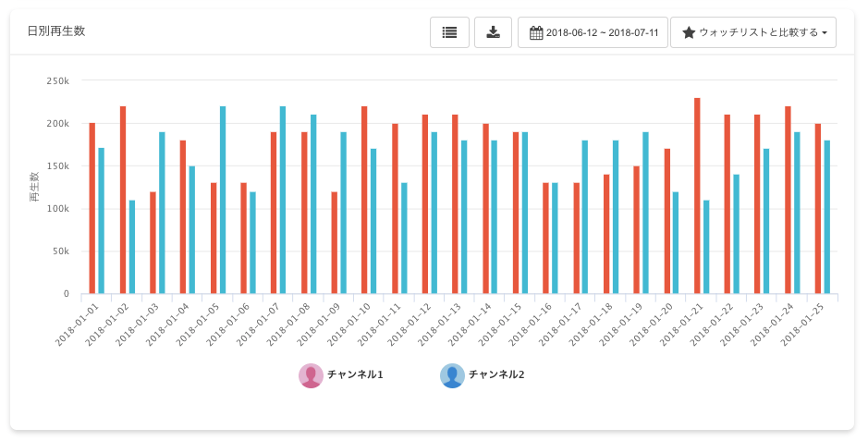Open the 2018-06-12 ~ 2018-07-11 date range
The image size is (868, 441).
click(602, 33)
